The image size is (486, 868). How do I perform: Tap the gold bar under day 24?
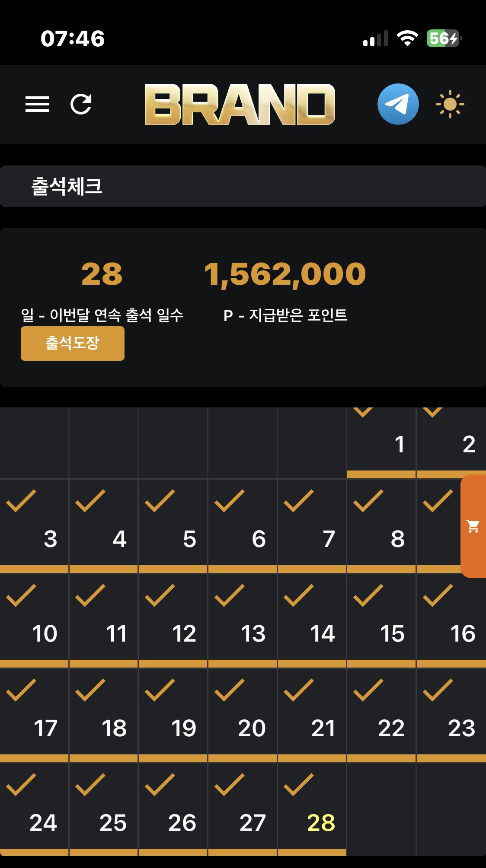point(34,852)
